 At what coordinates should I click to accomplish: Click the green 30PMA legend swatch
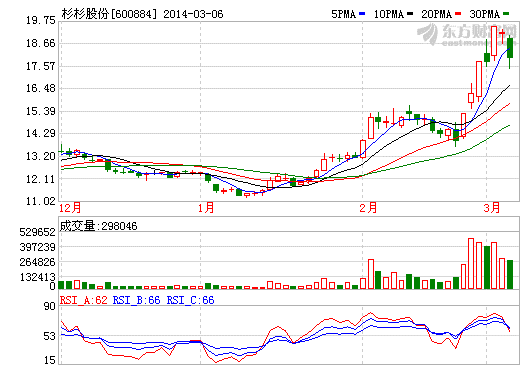click(506, 14)
